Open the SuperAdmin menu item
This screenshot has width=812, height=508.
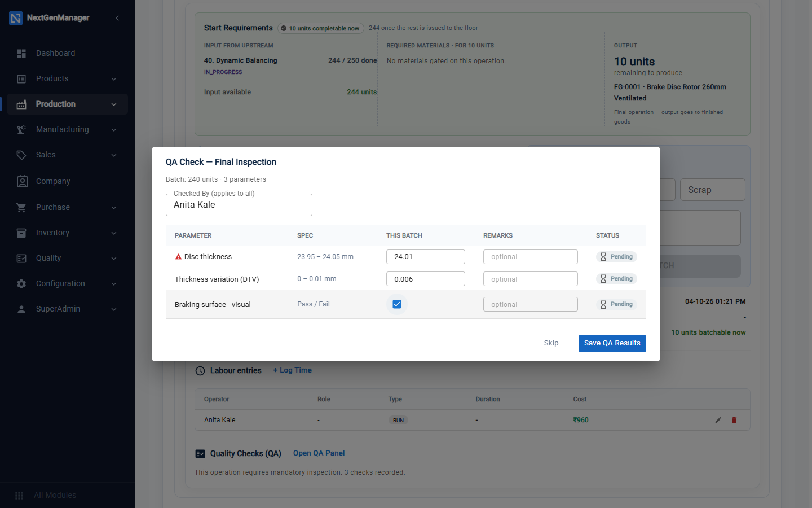68,309
